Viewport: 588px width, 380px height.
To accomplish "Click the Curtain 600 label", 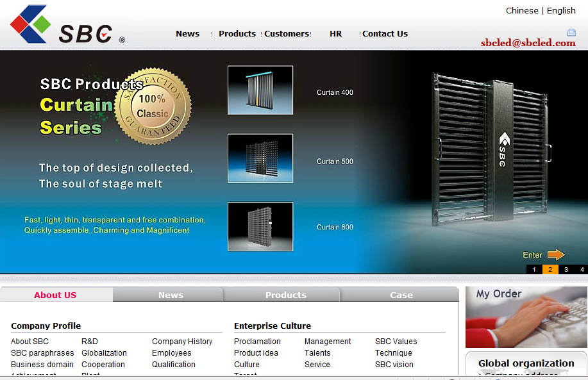I will tap(335, 227).
